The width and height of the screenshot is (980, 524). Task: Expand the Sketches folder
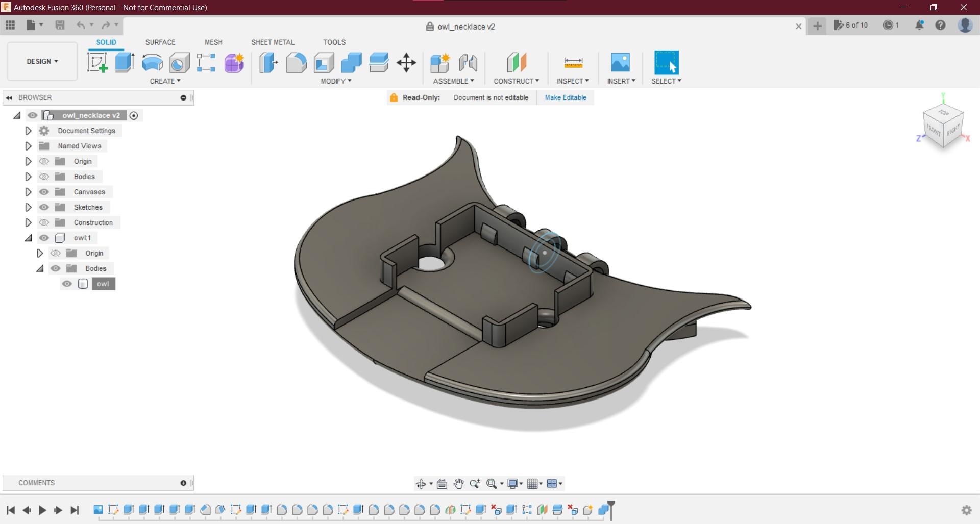pyautogui.click(x=28, y=207)
